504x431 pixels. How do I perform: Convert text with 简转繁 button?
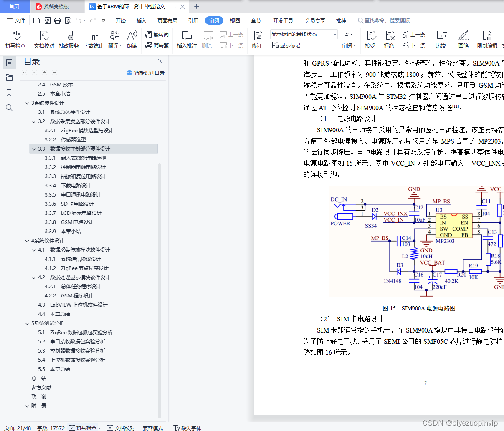click(x=157, y=45)
